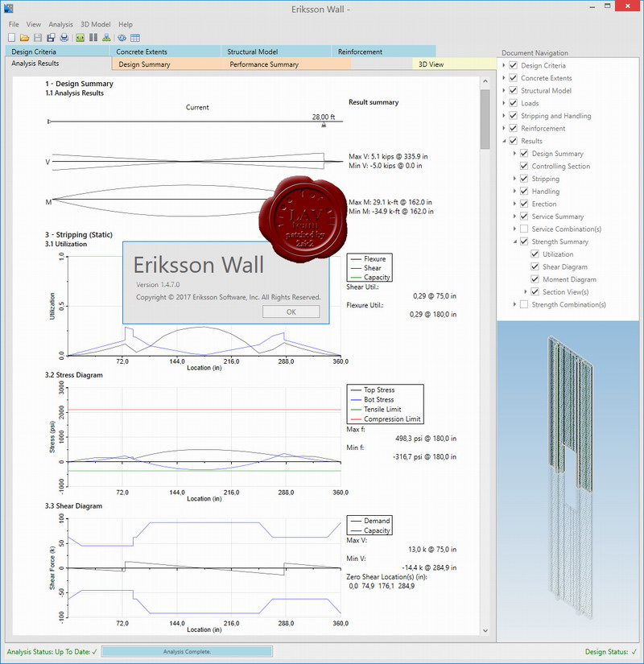Expand the Section View(s) tree node
The width and height of the screenshot is (644, 664).
pyautogui.click(x=526, y=291)
